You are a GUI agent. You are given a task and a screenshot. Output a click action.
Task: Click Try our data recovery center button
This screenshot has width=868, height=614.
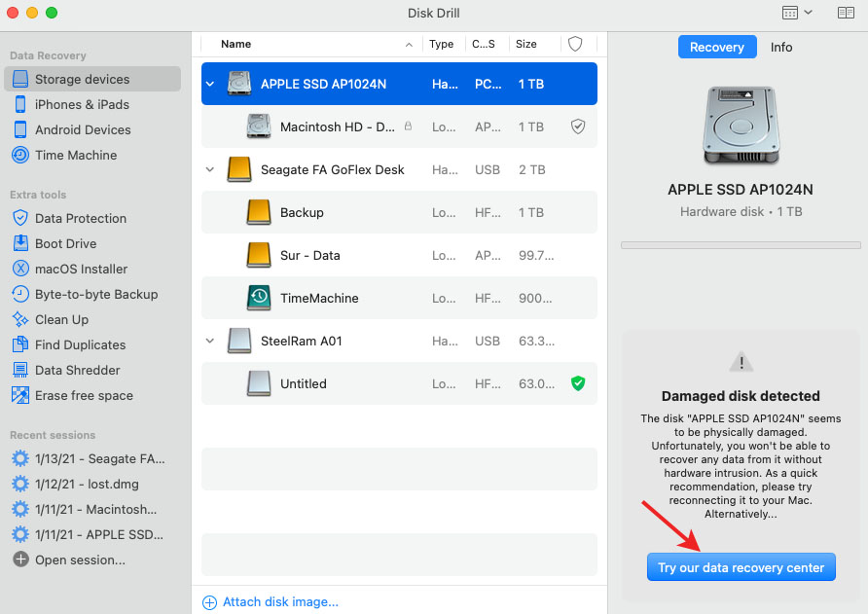[x=741, y=567]
